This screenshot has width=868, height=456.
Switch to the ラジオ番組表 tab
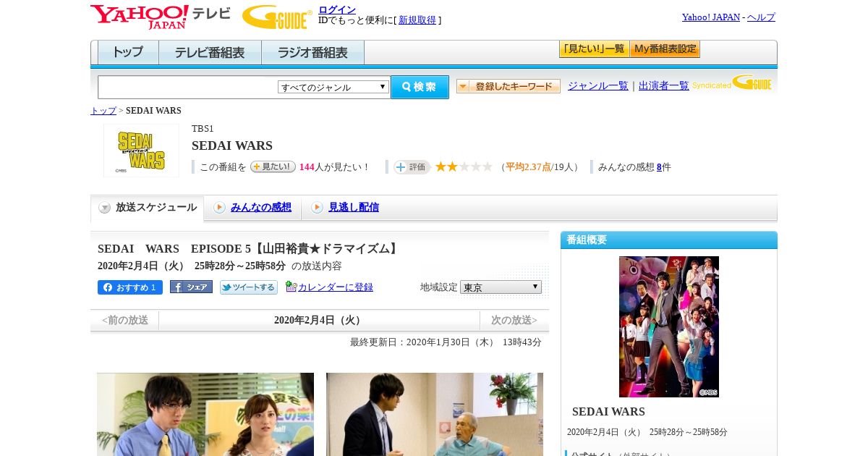pyautogui.click(x=312, y=53)
